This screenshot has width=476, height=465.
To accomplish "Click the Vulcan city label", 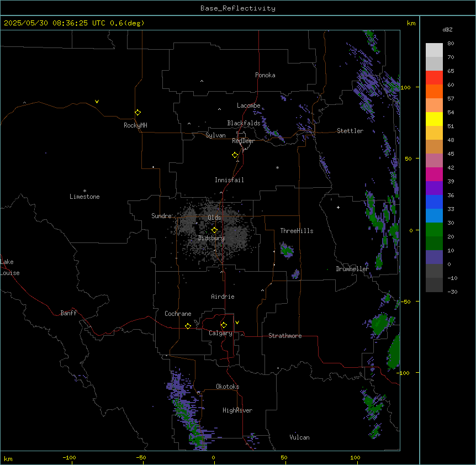I will pos(299,437).
